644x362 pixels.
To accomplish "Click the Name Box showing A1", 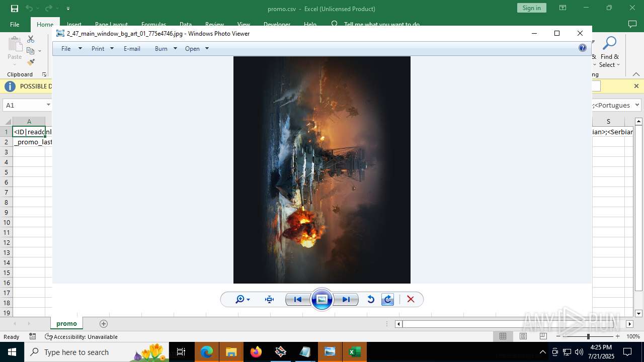I will 24,105.
